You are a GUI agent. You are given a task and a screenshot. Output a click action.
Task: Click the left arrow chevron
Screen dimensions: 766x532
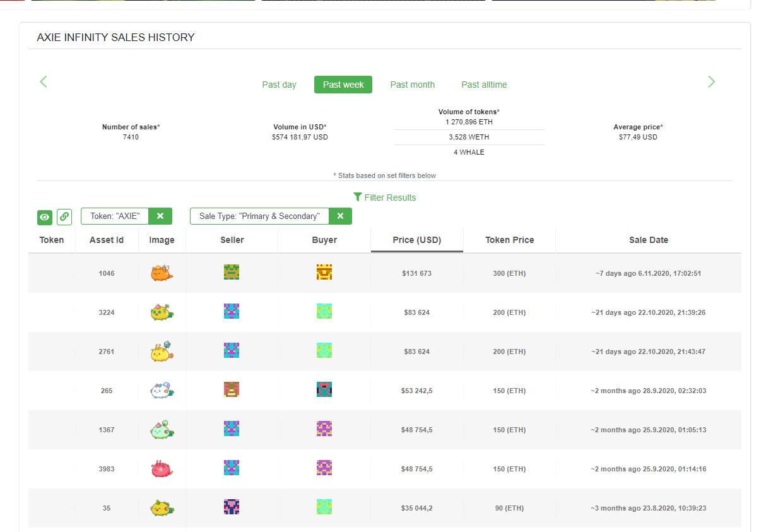(44, 81)
